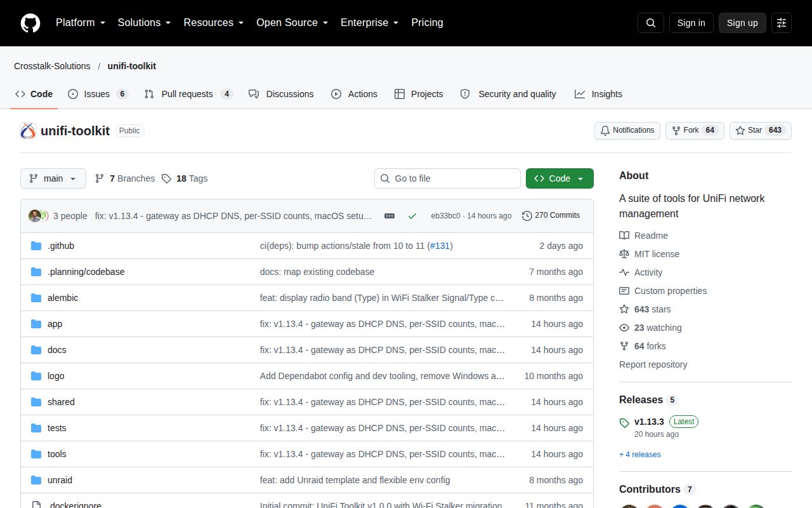The image size is (812, 508).
Task: Open the Resources menu
Action: [214, 23]
